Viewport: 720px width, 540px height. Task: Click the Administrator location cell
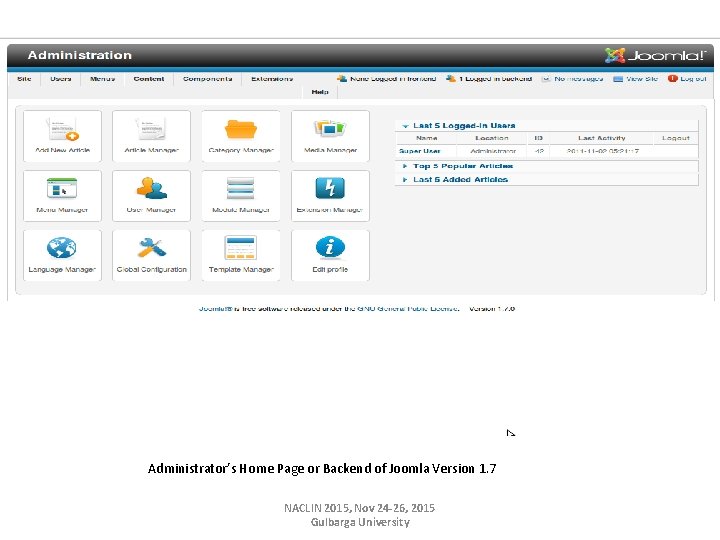(x=493, y=151)
